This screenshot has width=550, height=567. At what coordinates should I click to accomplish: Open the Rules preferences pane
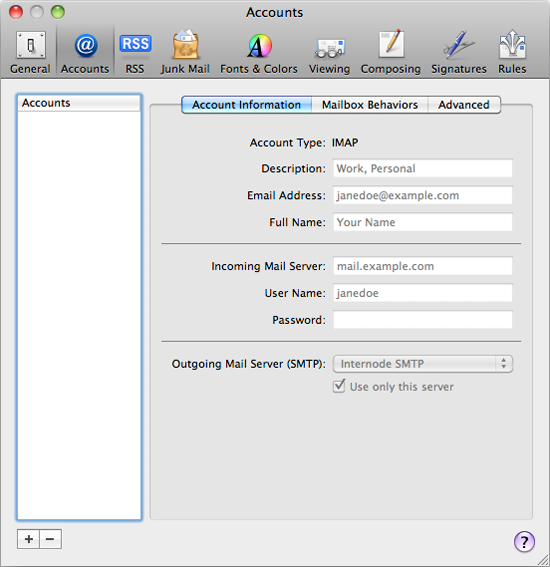tap(512, 52)
